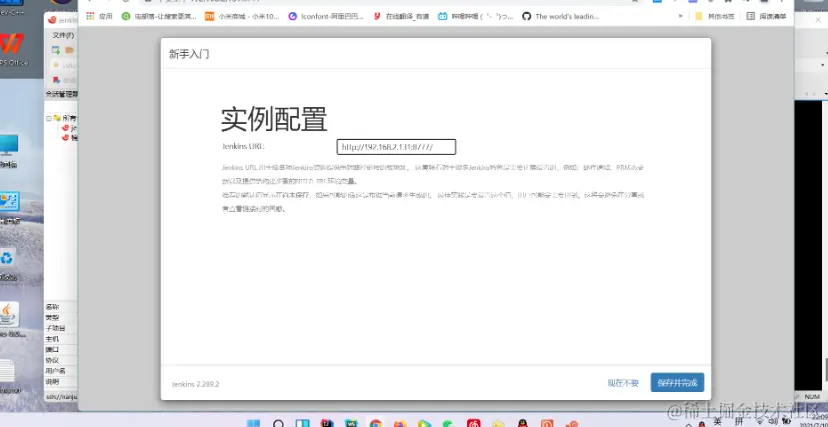Screen dimensions: 828x427
Task: Open NetEase Cloud Music from taskbar
Action: [474, 423]
